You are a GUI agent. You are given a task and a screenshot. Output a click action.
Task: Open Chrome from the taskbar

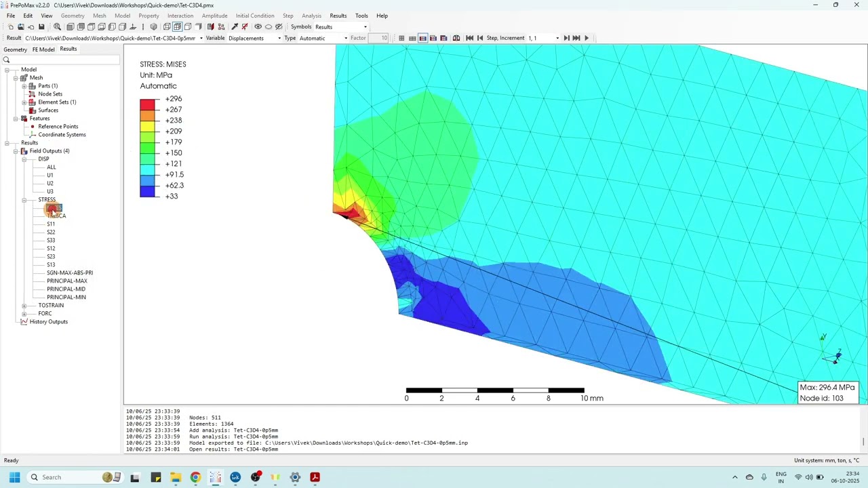195,477
